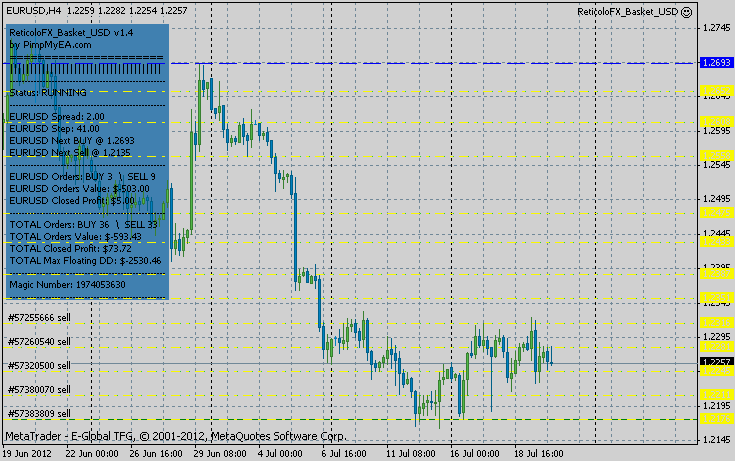Image resolution: width=735 pixels, height=461 pixels.
Task: Click the 4 Jul 00:00 time axis label
Action: [280, 454]
